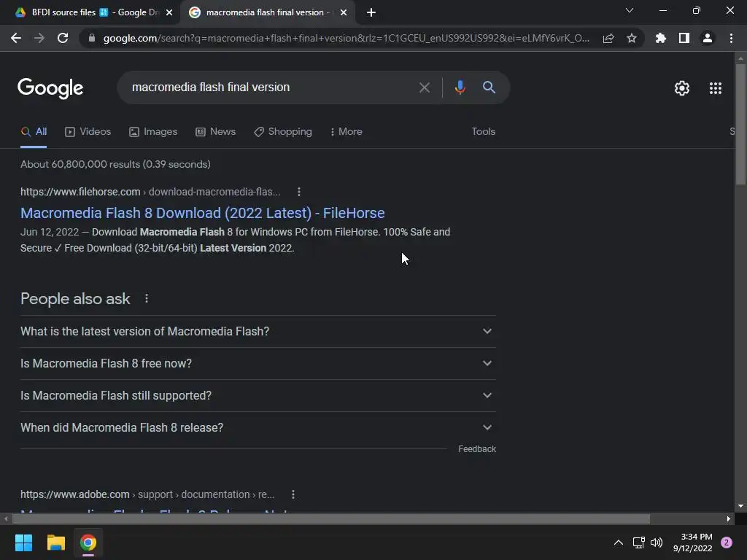The image size is (747, 560).
Task: Click the horizontal scrollbar thumb
Action: 330,518
